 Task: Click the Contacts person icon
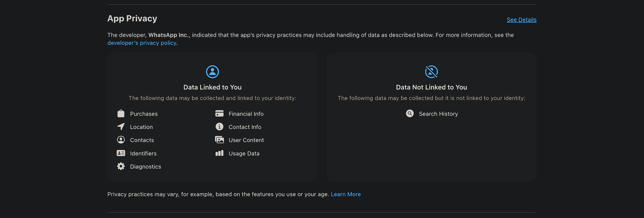pyautogui.click(x=121, y=140)
